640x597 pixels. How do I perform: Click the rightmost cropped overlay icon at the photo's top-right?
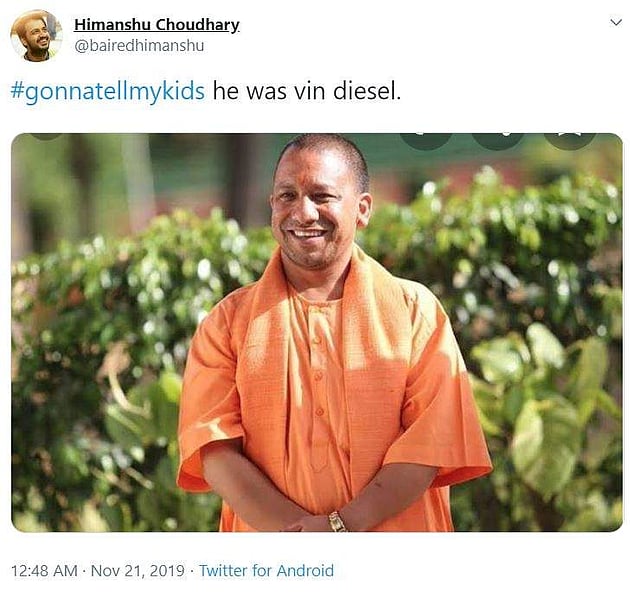pyautogui.click(x=570, y=141)
